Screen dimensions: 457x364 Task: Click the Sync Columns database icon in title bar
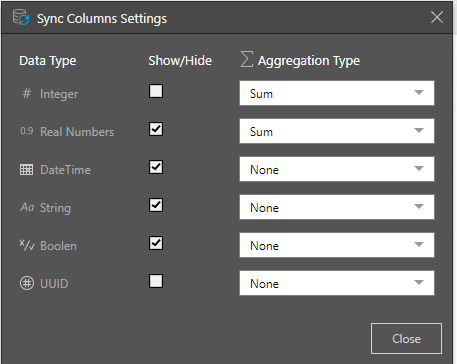(x=21, y=17)
